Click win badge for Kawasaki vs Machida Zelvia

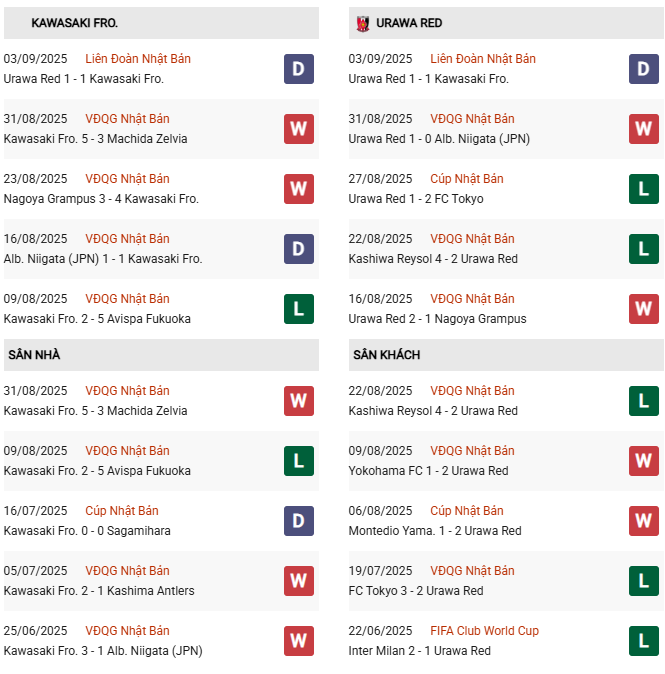[x=298, y=129]
